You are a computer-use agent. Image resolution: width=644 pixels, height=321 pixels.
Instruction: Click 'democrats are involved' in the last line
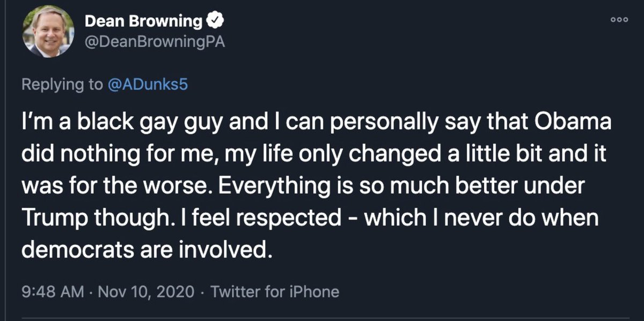(x=144, y=249)
